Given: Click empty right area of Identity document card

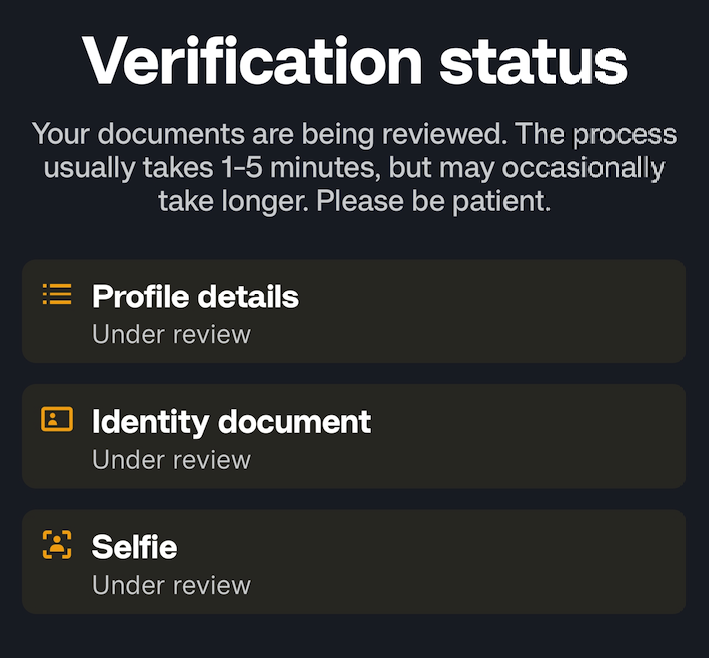Looking at the screenshot, I should 543,436.
